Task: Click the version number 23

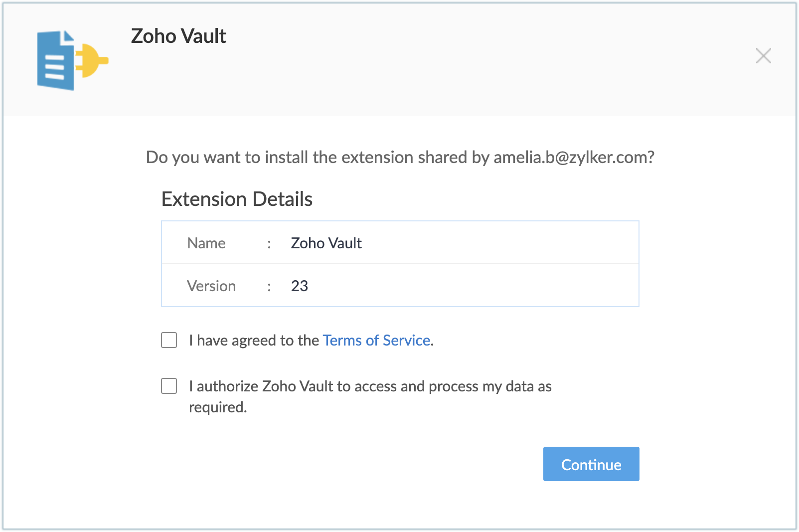Action: pyautogui.click(x=300, y=286)
